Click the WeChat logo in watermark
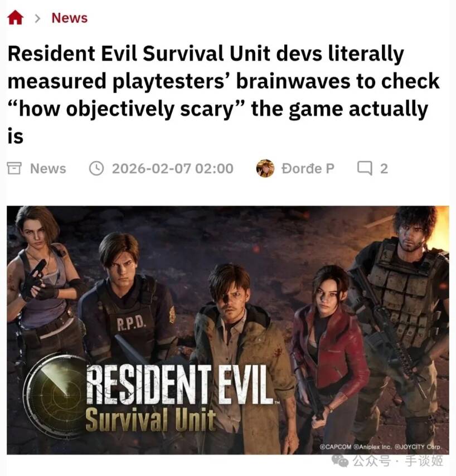Viewport: 456px width, 476px height. 340,461
